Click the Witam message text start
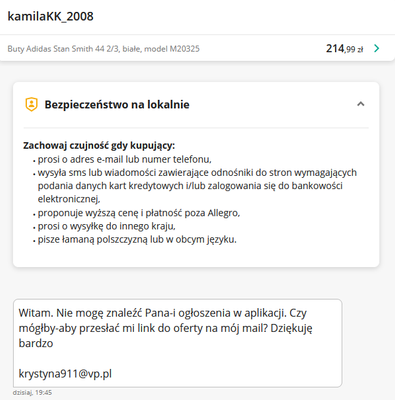 click(35, 313)
